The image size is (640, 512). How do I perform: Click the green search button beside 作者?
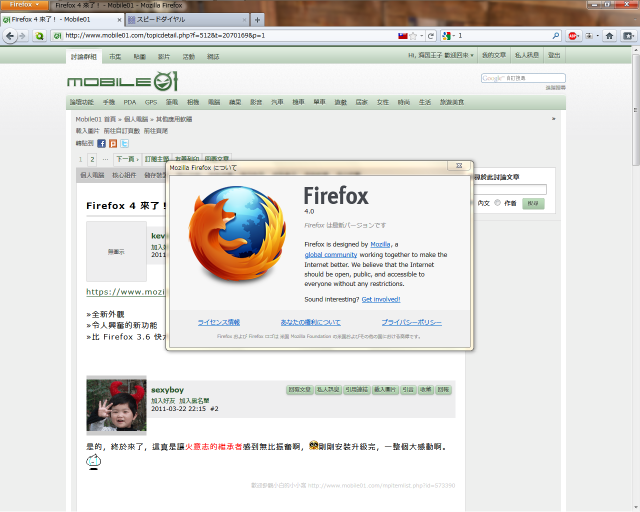click(x=533, y=203)
